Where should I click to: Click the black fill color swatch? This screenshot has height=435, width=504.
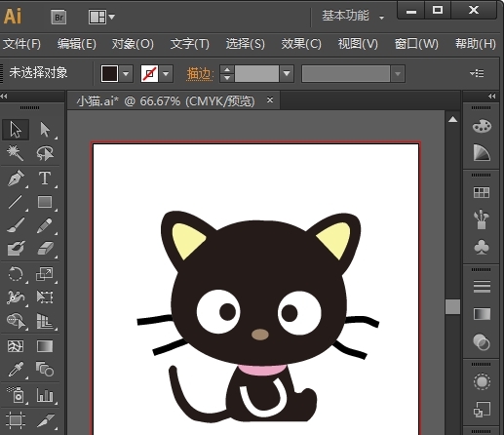(x=109, y=73)
